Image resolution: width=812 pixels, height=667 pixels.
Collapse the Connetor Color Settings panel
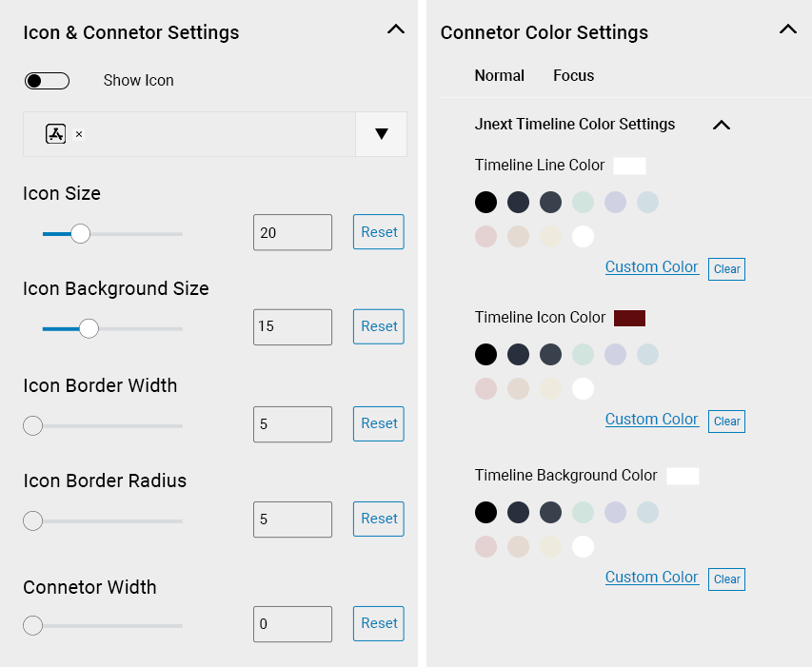(x=787, y=29)
